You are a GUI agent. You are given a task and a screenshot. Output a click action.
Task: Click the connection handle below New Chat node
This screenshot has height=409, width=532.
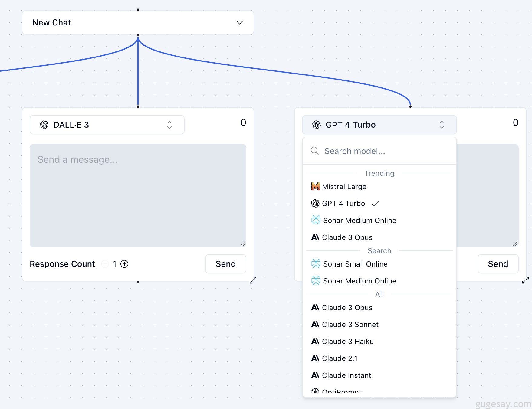point(138,35)
